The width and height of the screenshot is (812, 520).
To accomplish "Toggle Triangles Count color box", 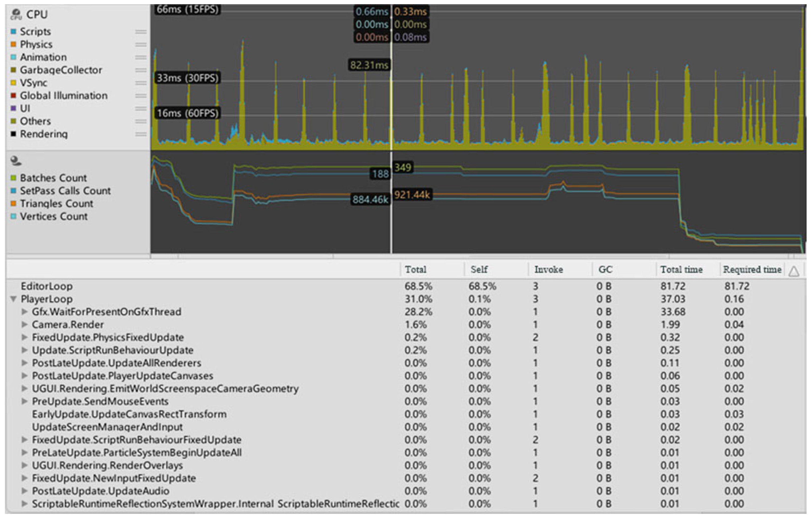I will 13,204.
